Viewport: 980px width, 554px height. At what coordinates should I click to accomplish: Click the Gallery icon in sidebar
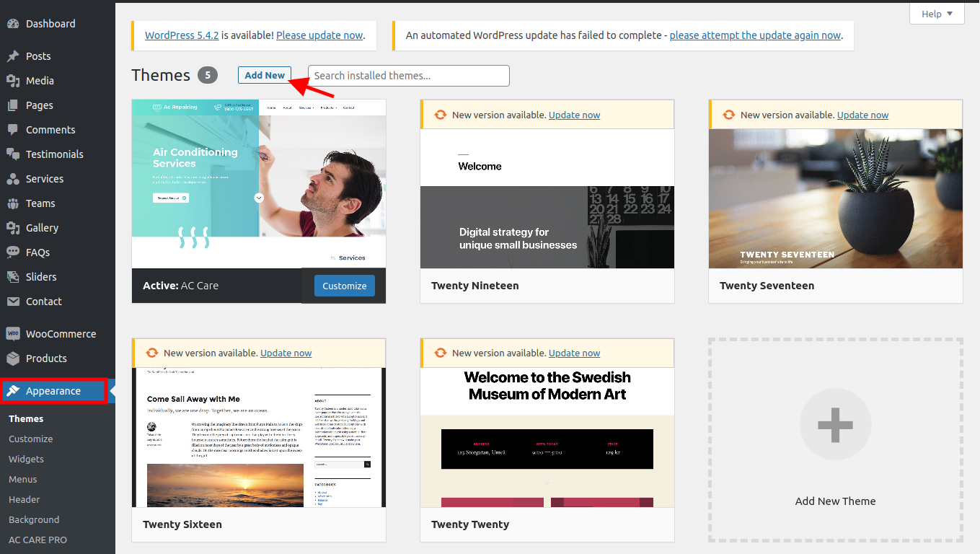click(x=13, y=228)
